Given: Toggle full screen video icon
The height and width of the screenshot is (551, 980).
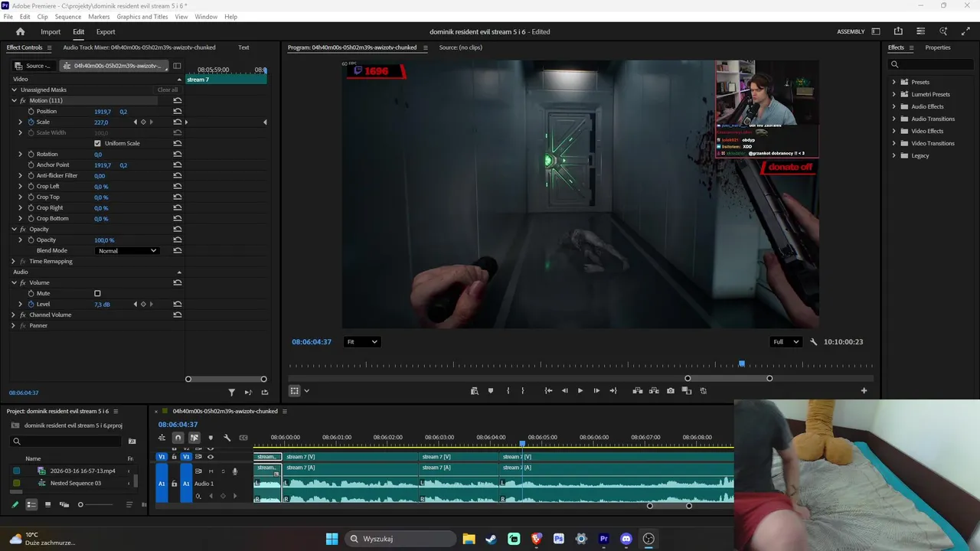Looking at the screenshot, I should click(965, 31).
